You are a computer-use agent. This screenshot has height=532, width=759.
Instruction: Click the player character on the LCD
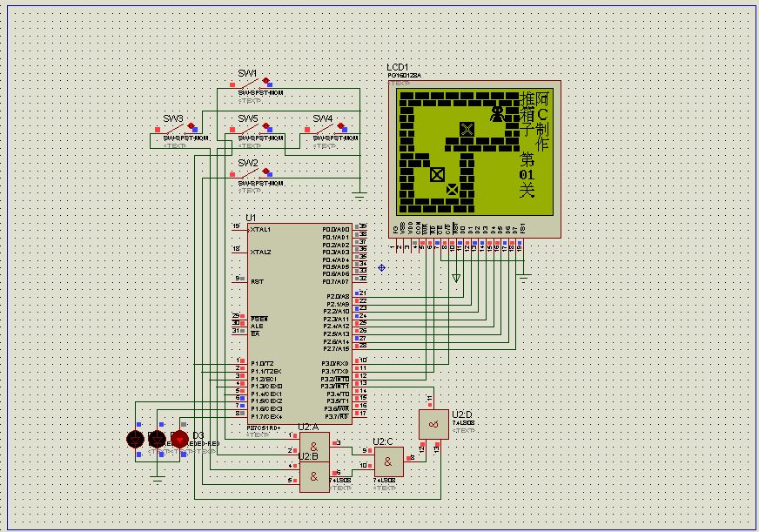(x=497, y=114)
